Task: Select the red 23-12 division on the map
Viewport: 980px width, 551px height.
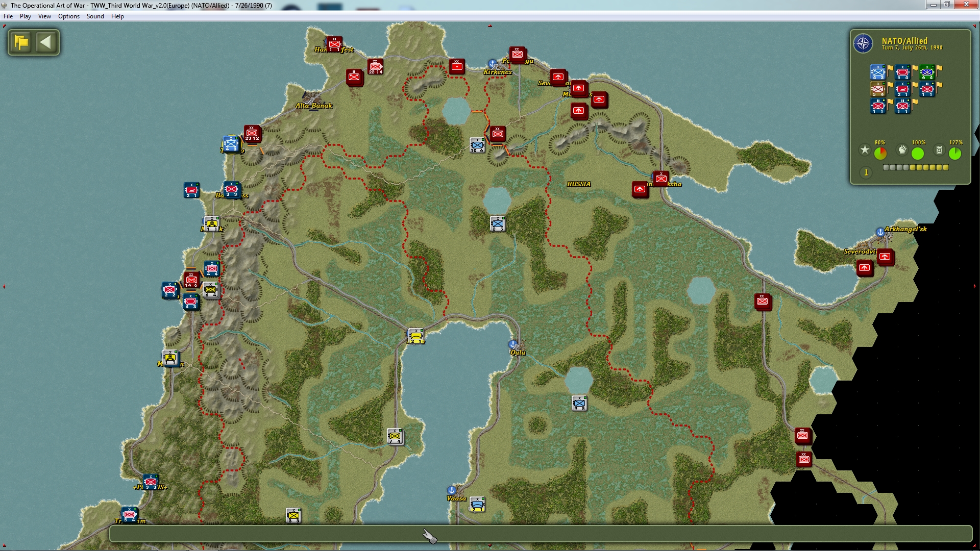Action: [252, 133]
